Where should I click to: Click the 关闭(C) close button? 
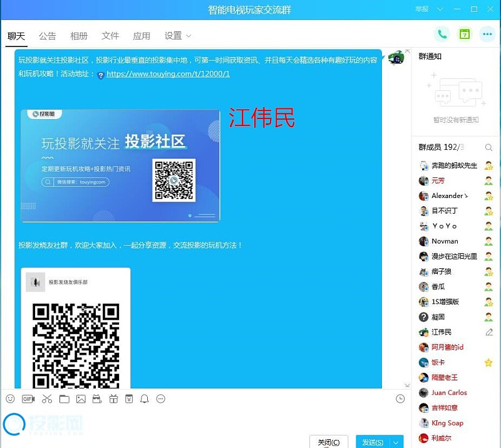329,442
